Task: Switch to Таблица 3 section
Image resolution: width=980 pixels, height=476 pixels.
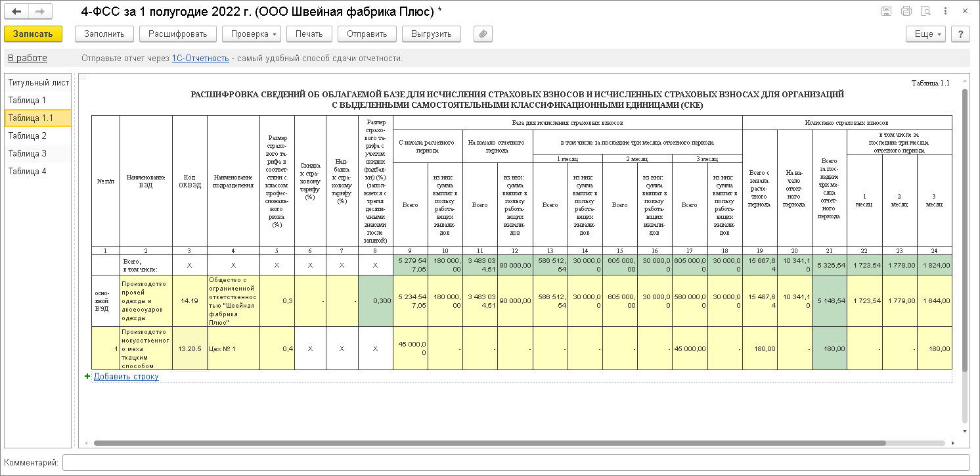Action: 38,153
